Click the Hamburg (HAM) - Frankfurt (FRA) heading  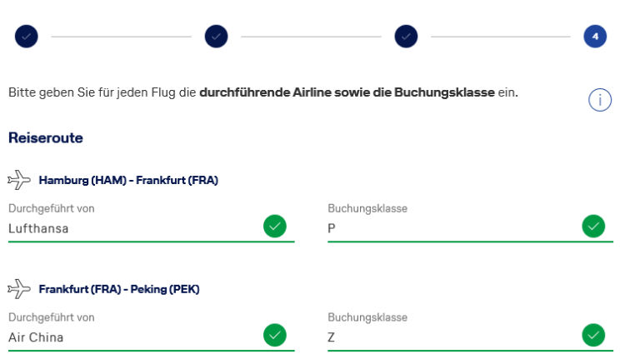point(128,180)
